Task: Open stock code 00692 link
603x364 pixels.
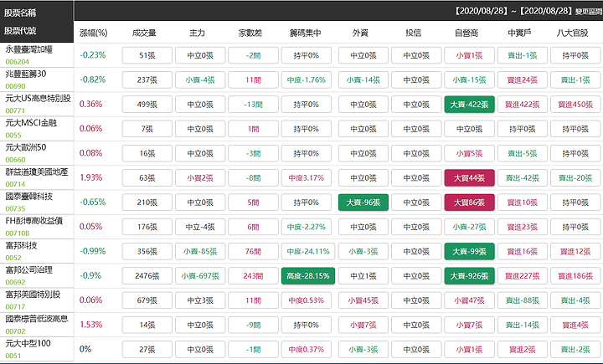Action: pyautogui.click(x=15, y=282)
